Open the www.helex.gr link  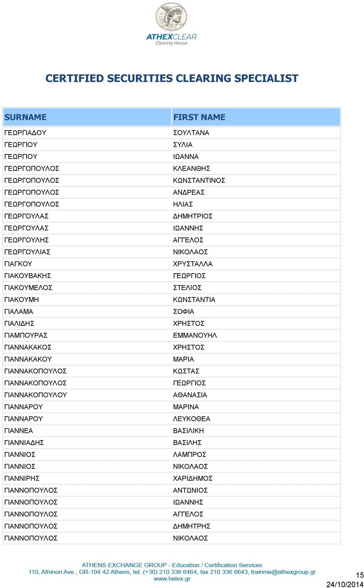coord(172,579)
